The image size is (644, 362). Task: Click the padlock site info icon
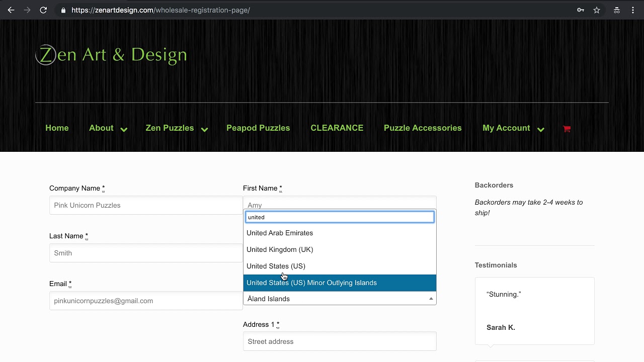63,10
